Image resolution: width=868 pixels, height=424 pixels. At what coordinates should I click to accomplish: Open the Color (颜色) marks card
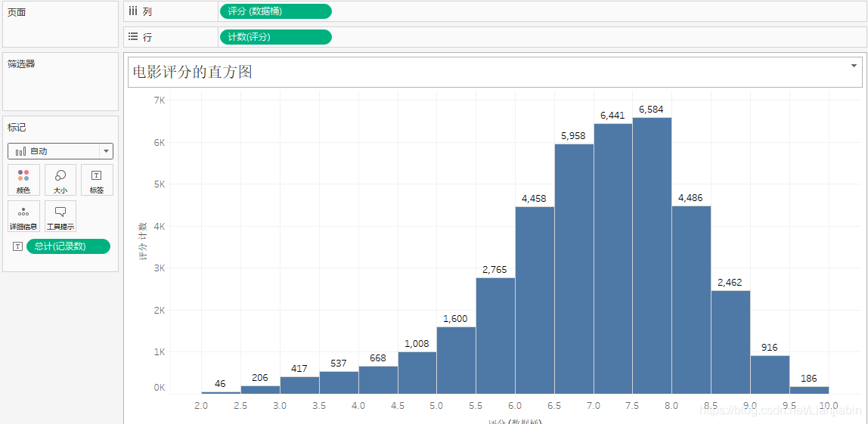click(x=23, y=180)
